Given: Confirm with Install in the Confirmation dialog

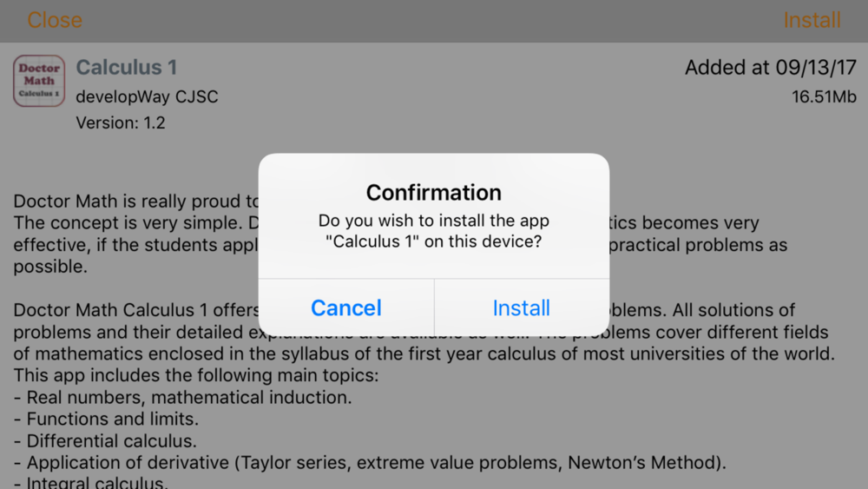Looking at the screenshot, I should click(522, 308).
